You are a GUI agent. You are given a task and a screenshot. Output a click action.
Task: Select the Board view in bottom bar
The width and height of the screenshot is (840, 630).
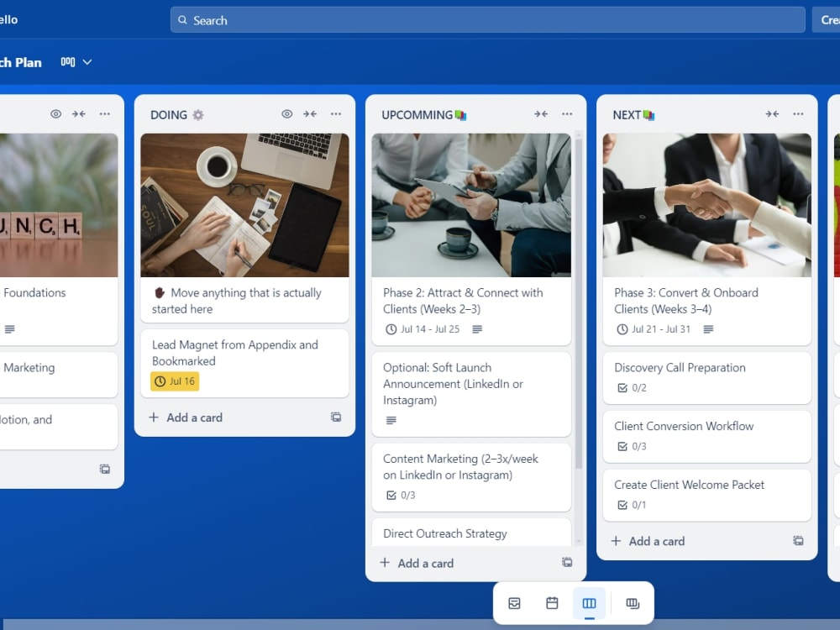pyautogui.click(x=590, y=603)
